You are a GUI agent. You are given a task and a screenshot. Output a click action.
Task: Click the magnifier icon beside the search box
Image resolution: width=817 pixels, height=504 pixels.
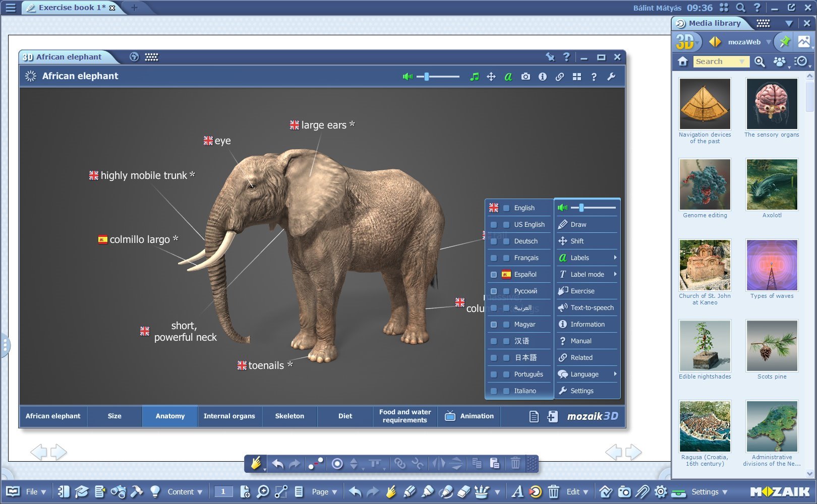[x=760, y=61]
